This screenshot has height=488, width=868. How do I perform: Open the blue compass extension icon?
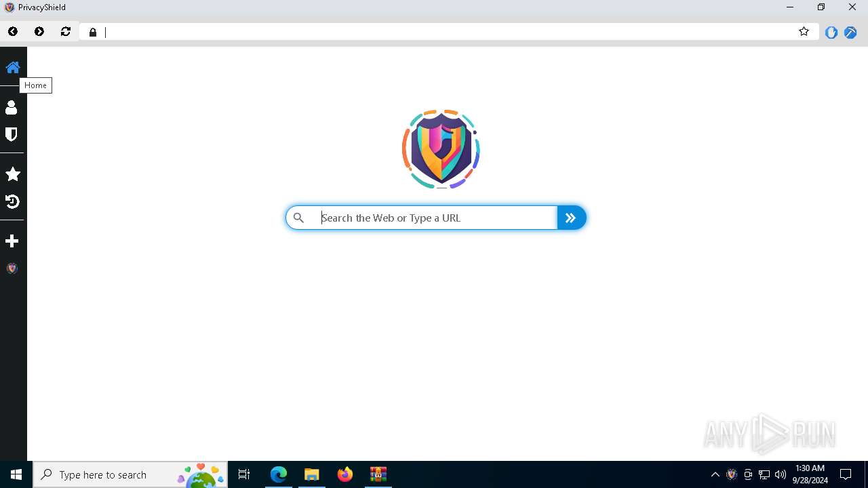tap(850, 32)
